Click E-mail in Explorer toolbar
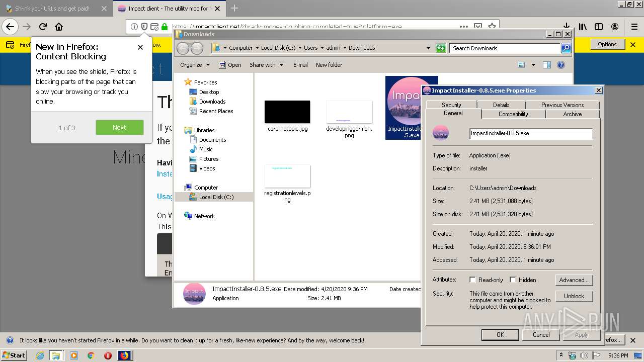Screen dimensions: 644x362 300,65
